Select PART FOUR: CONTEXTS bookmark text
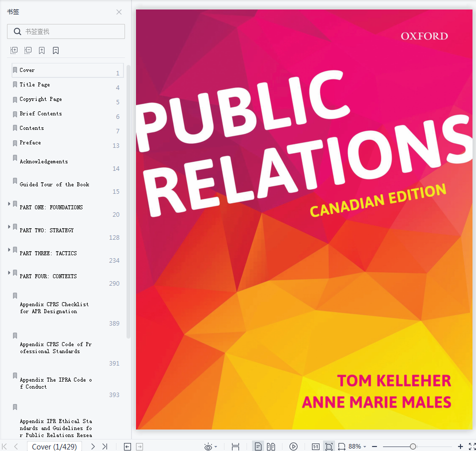This screenshot has width=476, height=451. pos(48,277)
